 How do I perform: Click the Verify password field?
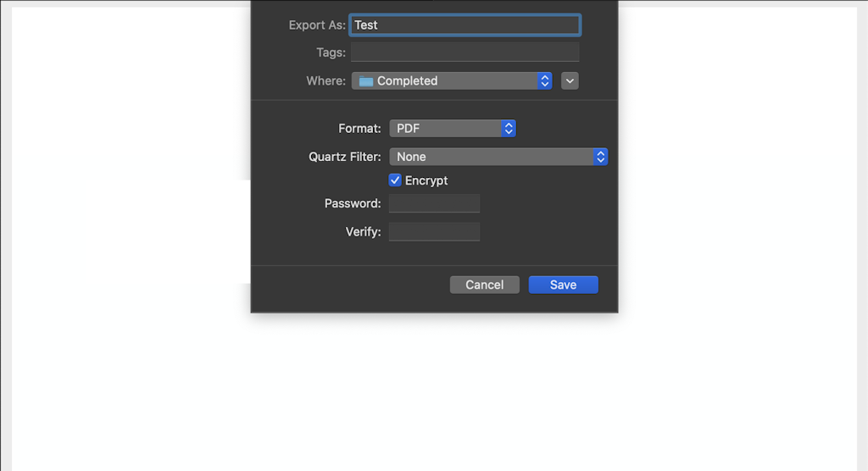coord(434,232)
